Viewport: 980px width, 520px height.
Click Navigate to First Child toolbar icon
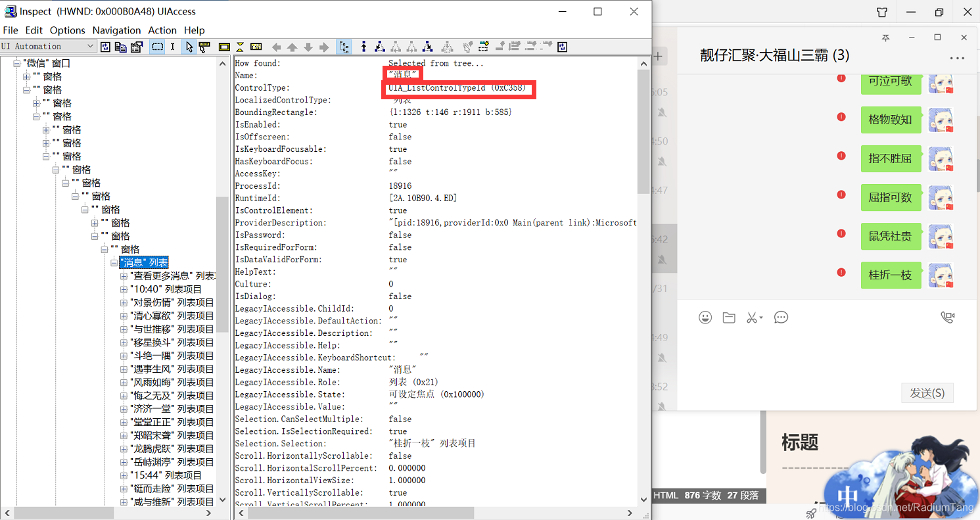[x=380, y=47]
